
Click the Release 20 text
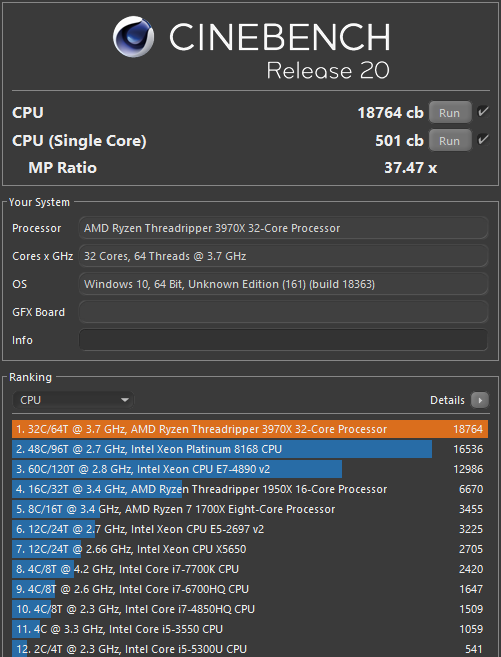(328, 70)
